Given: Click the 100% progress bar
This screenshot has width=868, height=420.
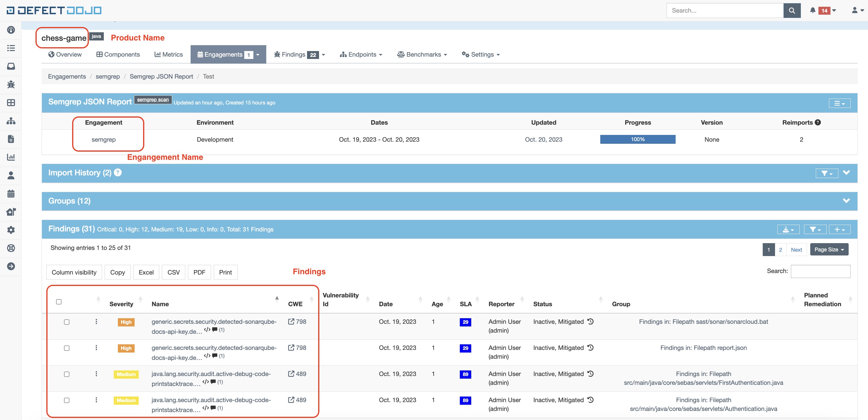Looking at the screenshot, I should 637,139.
